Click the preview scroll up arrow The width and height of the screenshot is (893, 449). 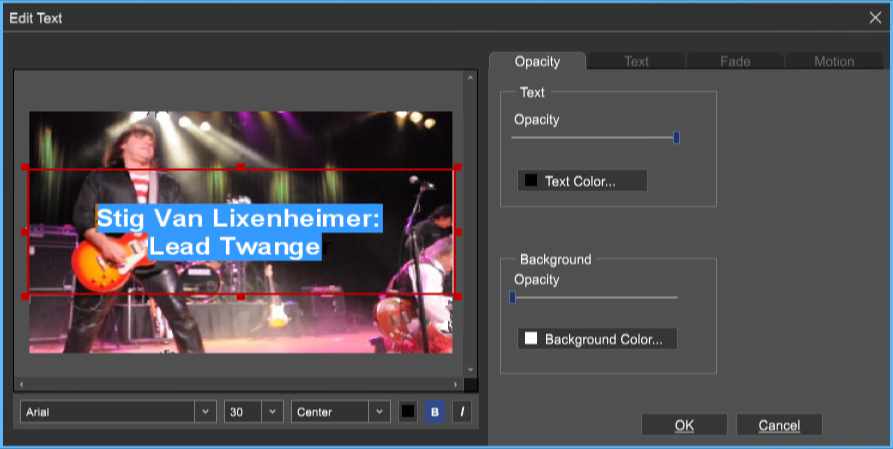[470, 77]
